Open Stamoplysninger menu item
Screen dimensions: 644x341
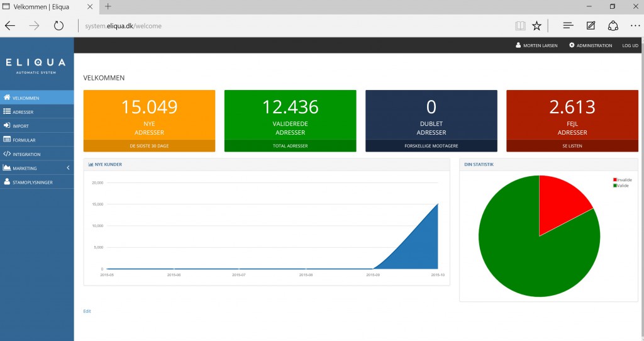pyautogui.click(x=37, y=182)
